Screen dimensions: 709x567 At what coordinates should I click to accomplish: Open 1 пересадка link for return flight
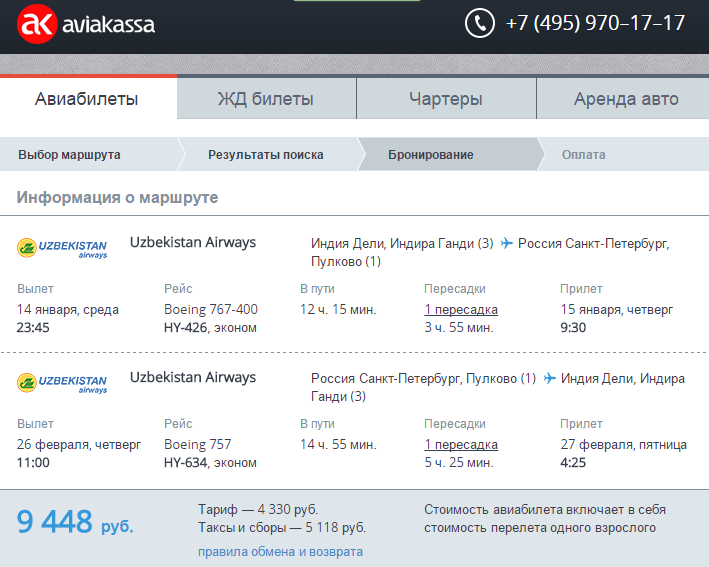(461, 445)
